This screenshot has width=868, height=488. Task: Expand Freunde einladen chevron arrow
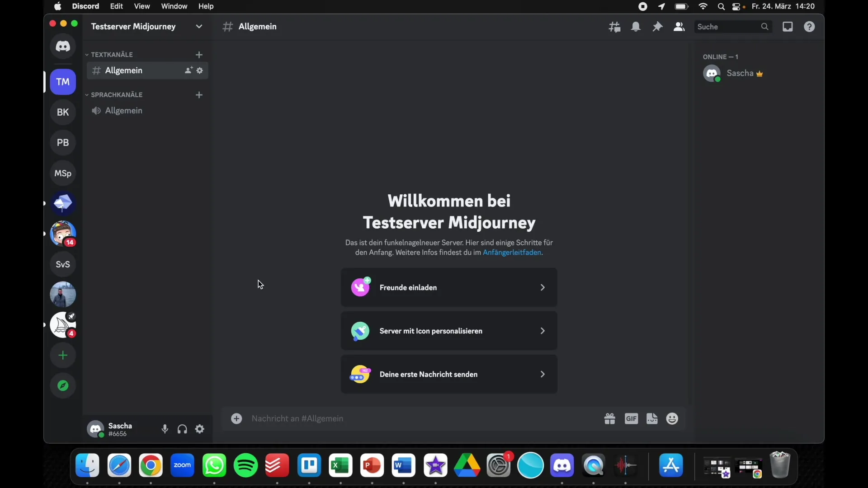click(x=543, y=288)
